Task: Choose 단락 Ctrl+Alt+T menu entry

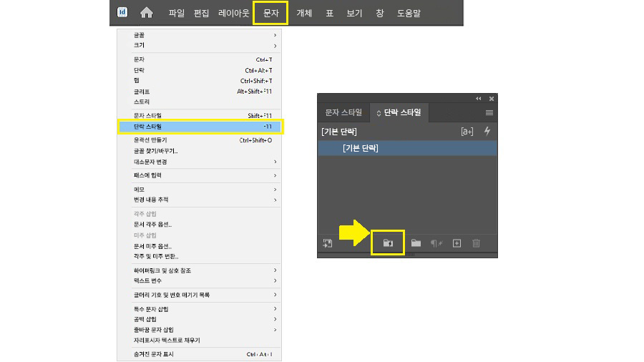Action: [x=199, y=70]
